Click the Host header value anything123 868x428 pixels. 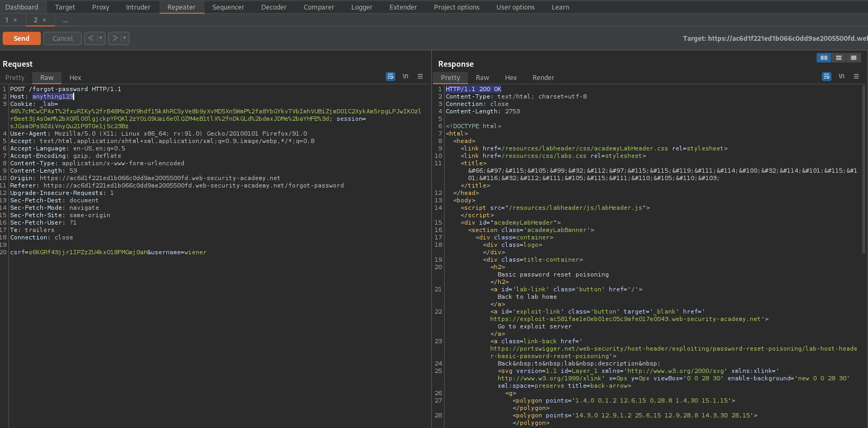tap(53, 96)
